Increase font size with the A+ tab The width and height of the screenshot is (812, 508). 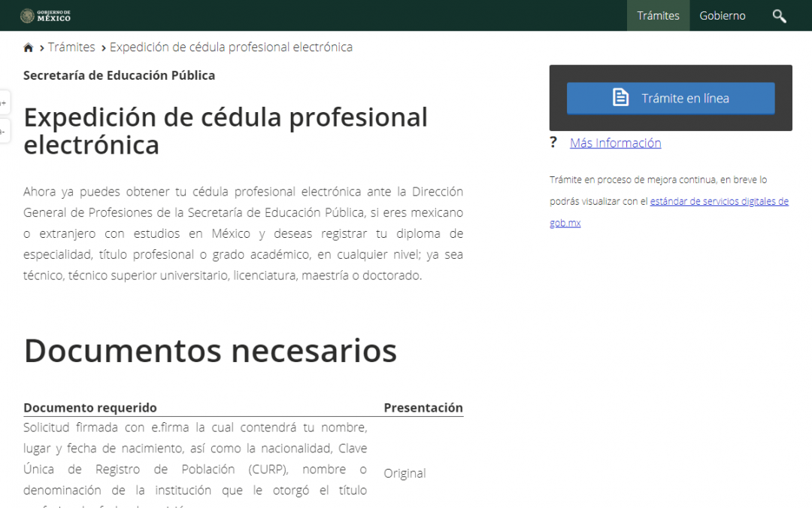coord(5,102)
